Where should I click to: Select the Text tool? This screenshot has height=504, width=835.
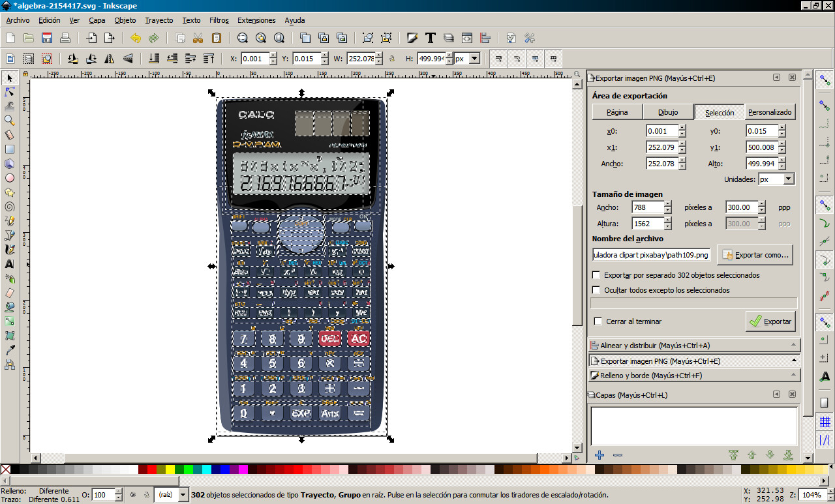(x=10, y=261)
